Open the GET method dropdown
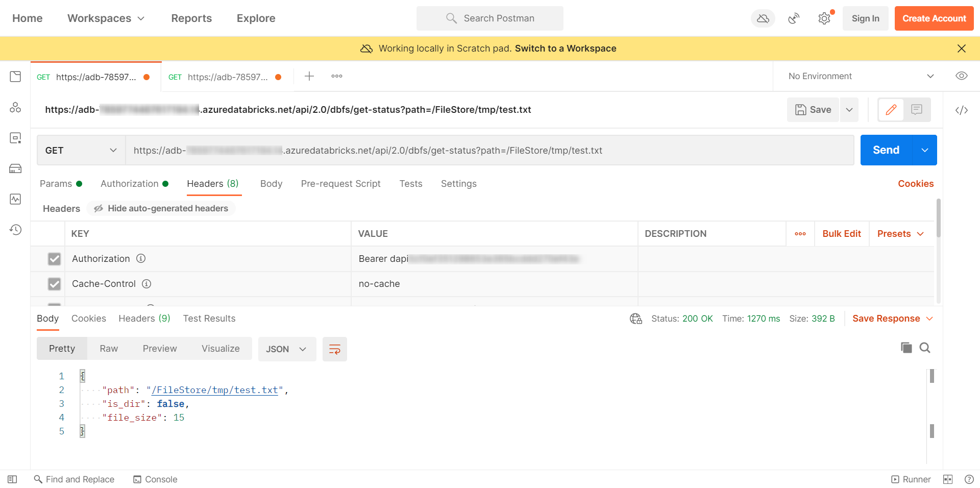 coord(81,150)
